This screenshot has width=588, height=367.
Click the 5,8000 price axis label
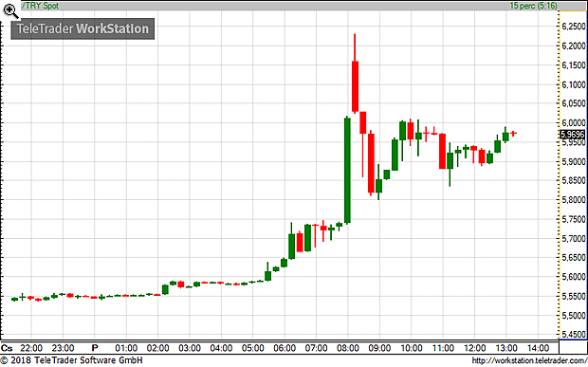click(574, 200)
